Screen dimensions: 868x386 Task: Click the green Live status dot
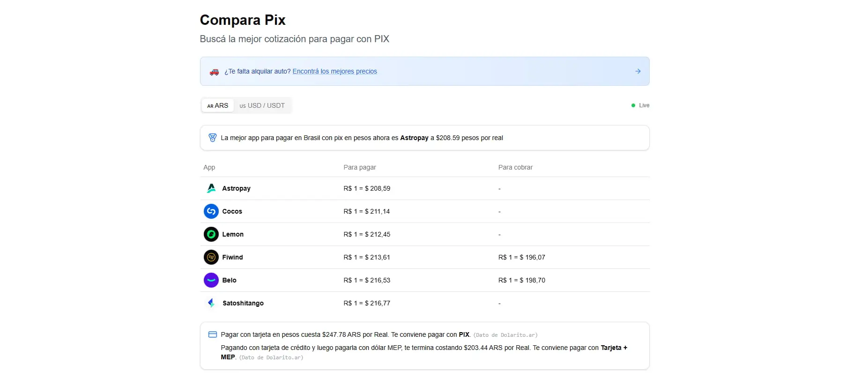(633, 105)
